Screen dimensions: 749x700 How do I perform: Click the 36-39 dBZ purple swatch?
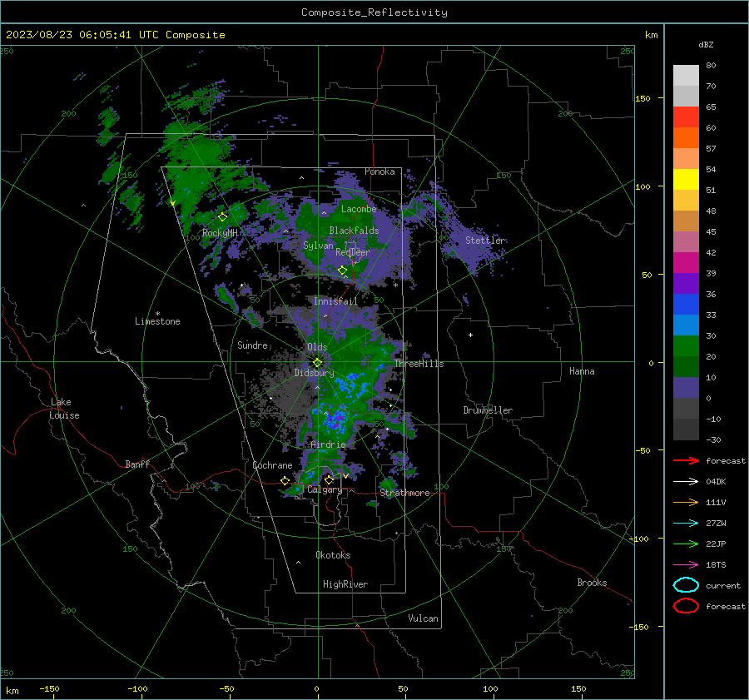[x=686, y=284]
